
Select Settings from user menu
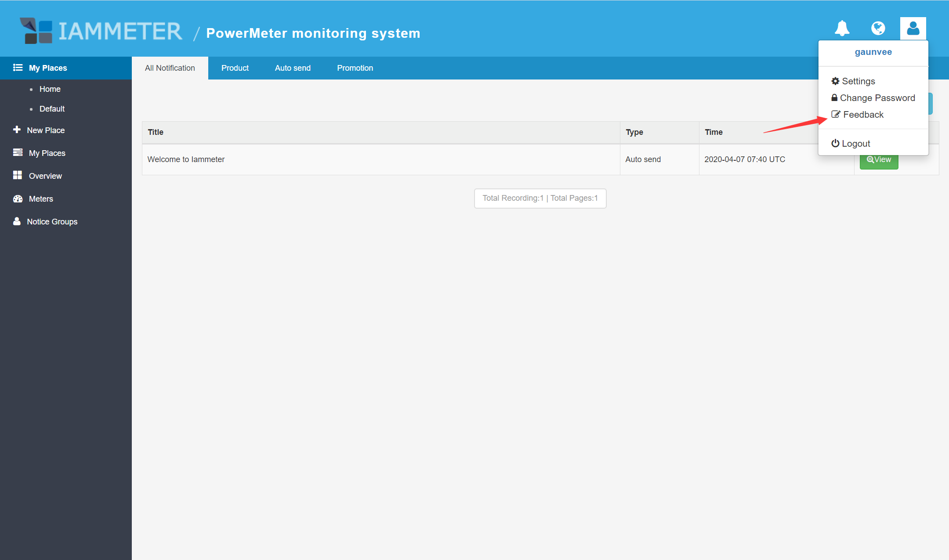[x=858, y=81]
